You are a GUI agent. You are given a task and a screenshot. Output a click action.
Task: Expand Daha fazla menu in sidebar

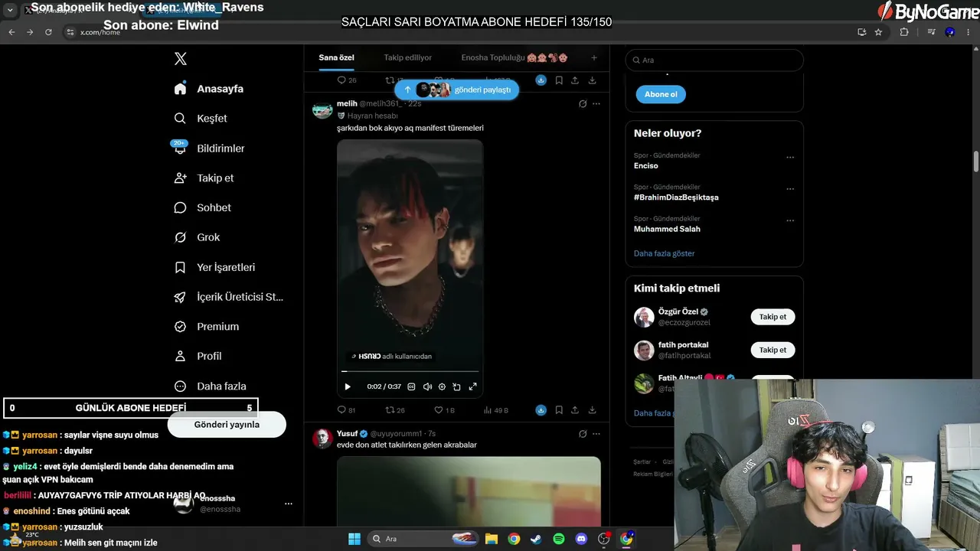pos(210,386)
